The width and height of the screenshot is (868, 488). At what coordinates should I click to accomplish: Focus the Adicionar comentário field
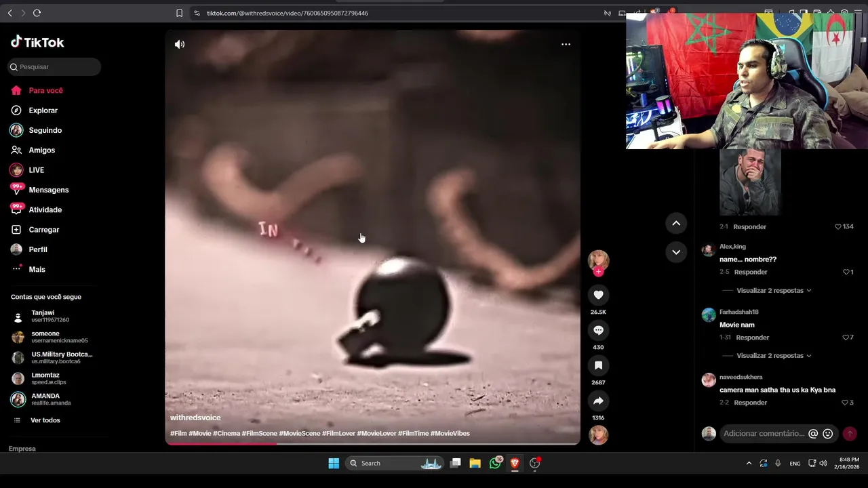[764, 434]
